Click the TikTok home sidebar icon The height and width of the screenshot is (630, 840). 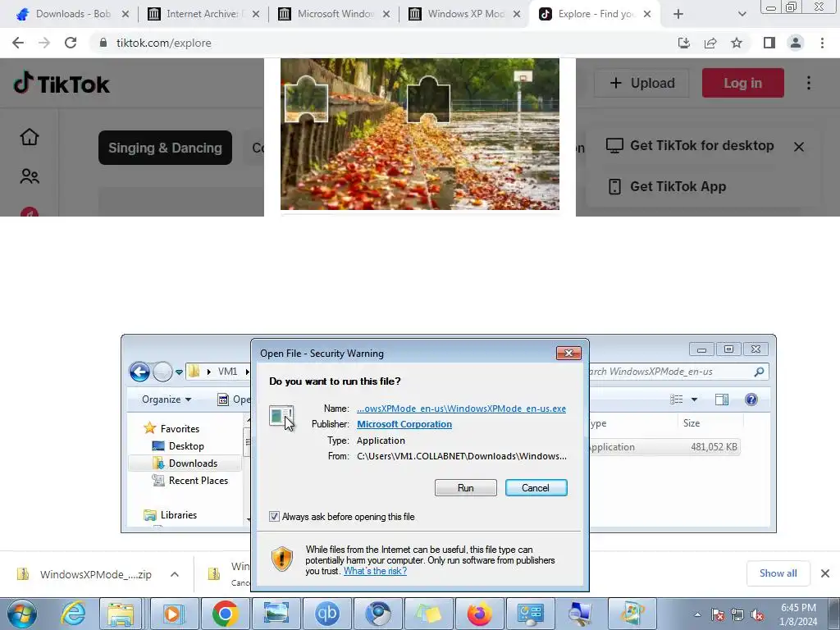coord(30,137)
